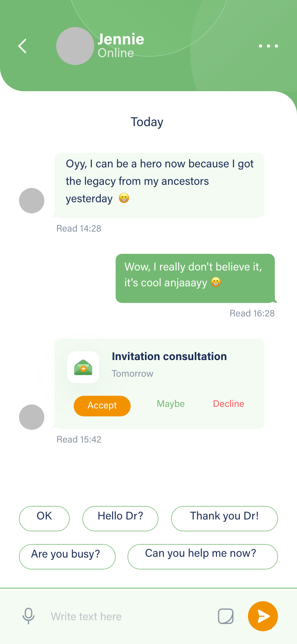Tap the microphone voice input icon
Viewport: 297px width, 644px height.
(29, 616)
